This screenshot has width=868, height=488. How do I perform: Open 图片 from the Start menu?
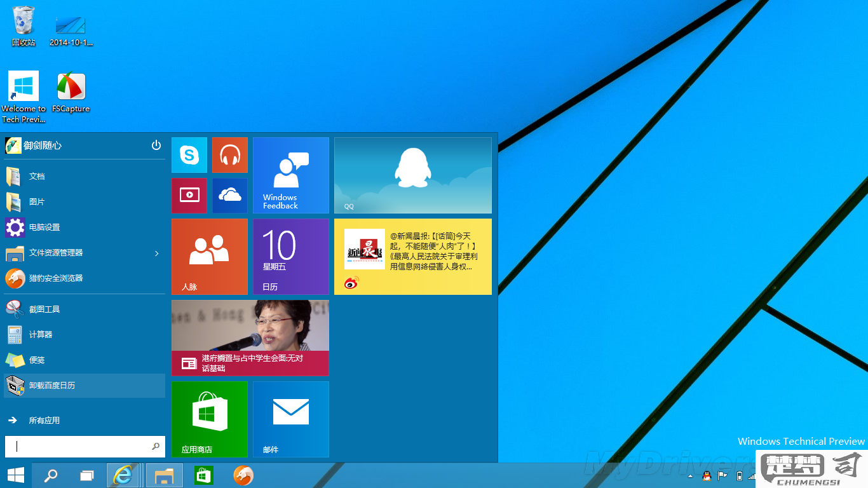(85, 201)
